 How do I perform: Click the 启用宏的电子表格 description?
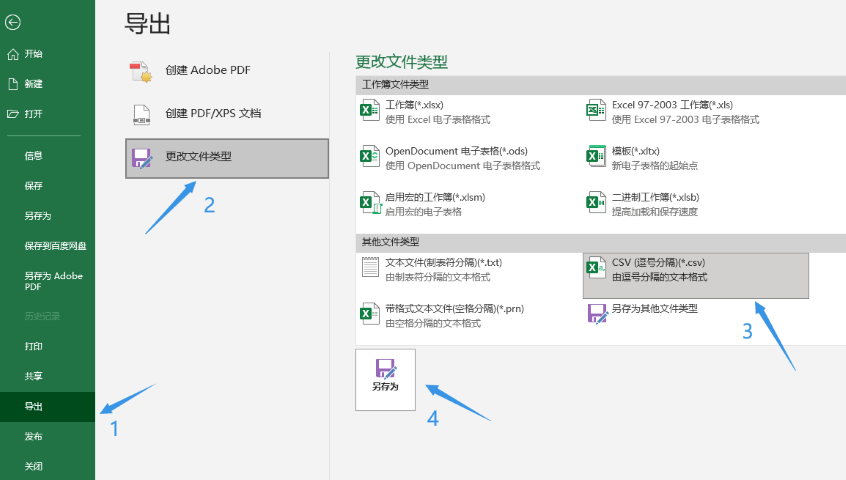click(x=424, y=212)
